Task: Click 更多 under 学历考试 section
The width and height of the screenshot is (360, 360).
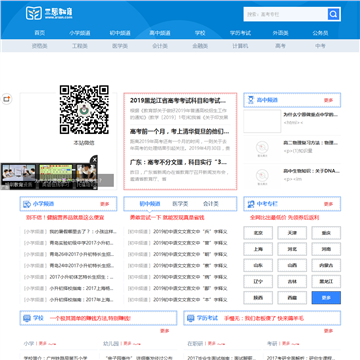Action: tap(328, 331)
